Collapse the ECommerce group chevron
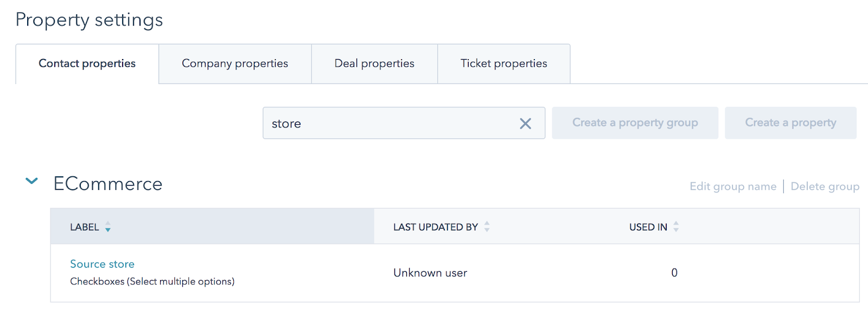Viewport: 868px width, 313px height. coord(32,181)
